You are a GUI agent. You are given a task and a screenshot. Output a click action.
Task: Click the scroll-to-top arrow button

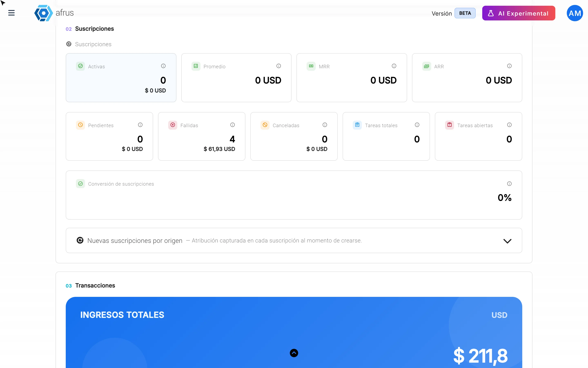tap(294, 353)
